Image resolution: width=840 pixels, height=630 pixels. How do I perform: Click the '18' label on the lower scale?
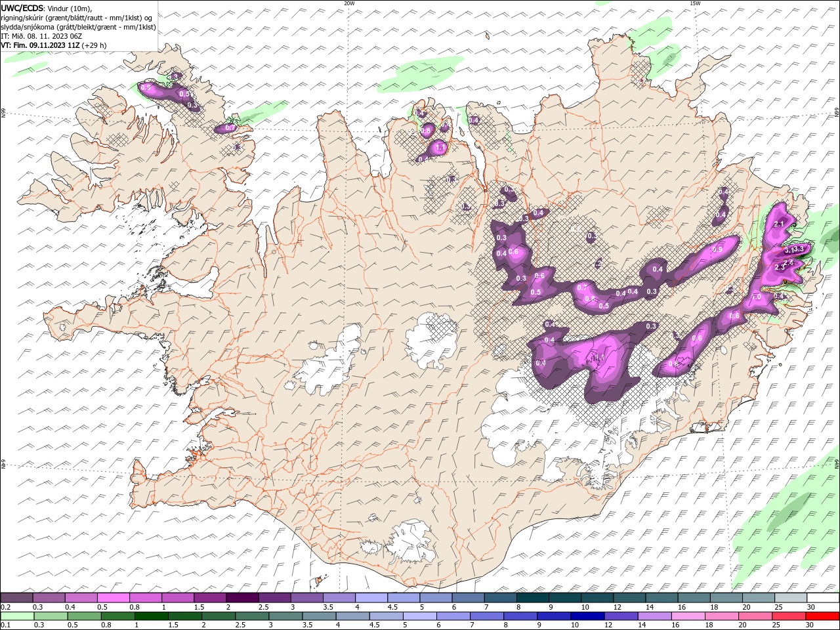709,625
